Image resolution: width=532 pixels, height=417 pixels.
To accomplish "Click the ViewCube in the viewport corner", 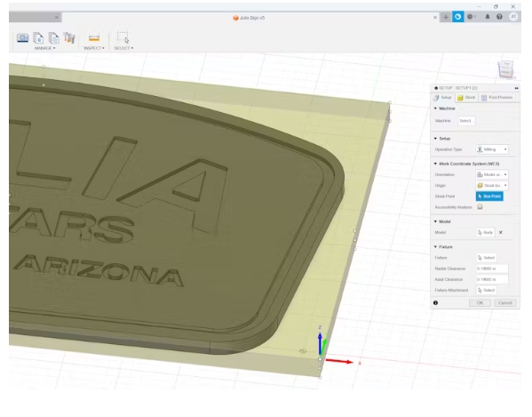I will (x=505, y=69).
